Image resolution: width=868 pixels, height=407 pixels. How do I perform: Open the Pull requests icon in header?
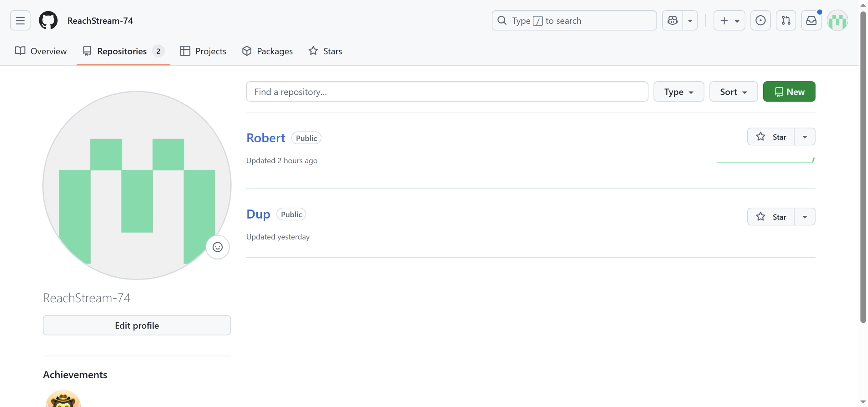786,21
